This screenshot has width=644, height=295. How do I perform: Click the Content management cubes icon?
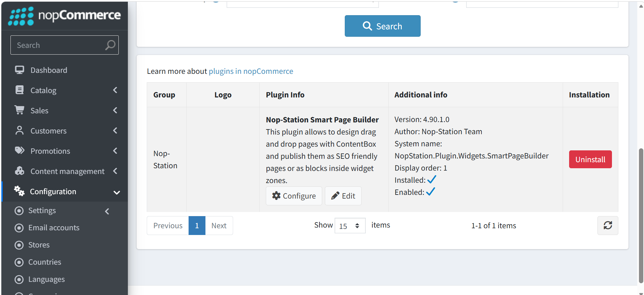coord(20,171)
